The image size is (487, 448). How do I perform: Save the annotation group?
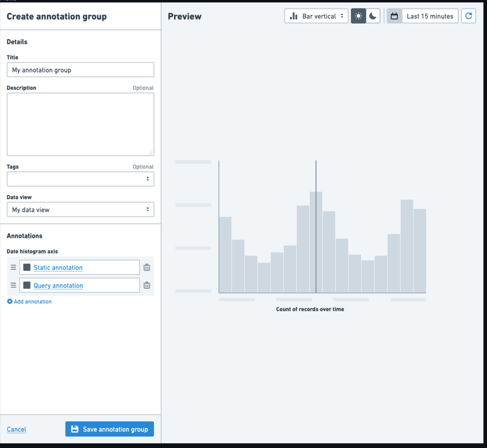click(110, 429)
